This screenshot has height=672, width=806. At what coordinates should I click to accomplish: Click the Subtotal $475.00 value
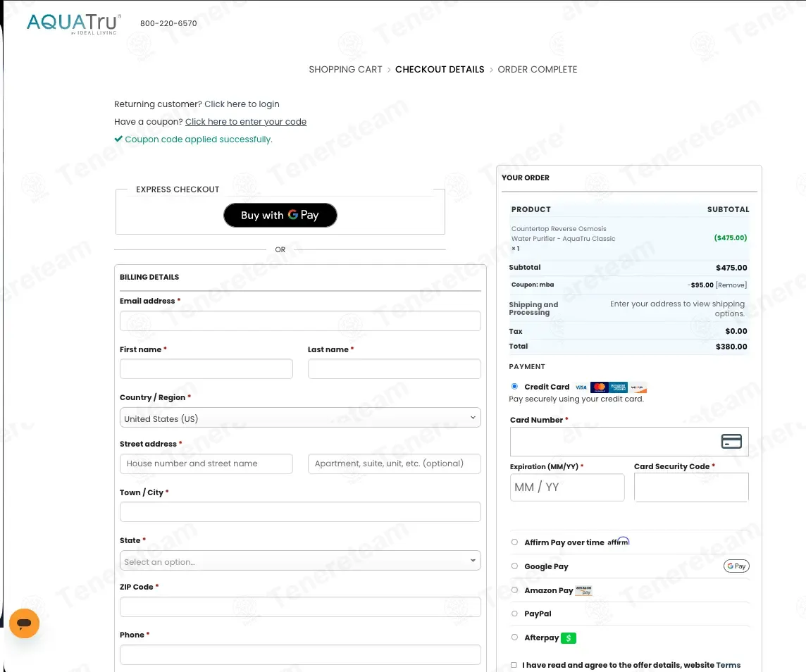coord(731,268)
